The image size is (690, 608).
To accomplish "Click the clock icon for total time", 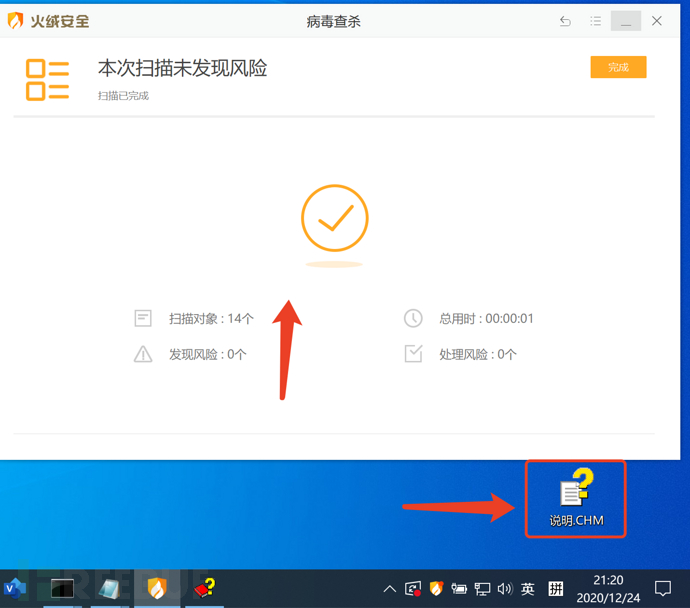I will coord(413,318).
